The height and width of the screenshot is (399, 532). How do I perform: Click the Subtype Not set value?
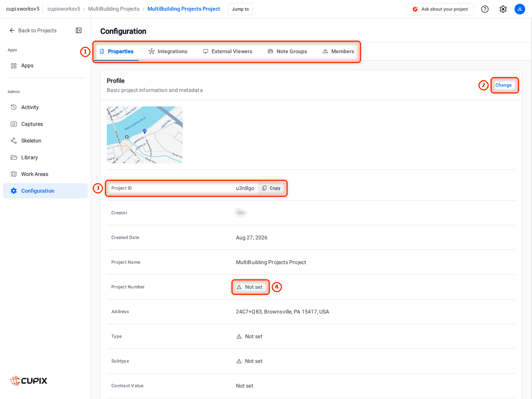coord(249,361)
